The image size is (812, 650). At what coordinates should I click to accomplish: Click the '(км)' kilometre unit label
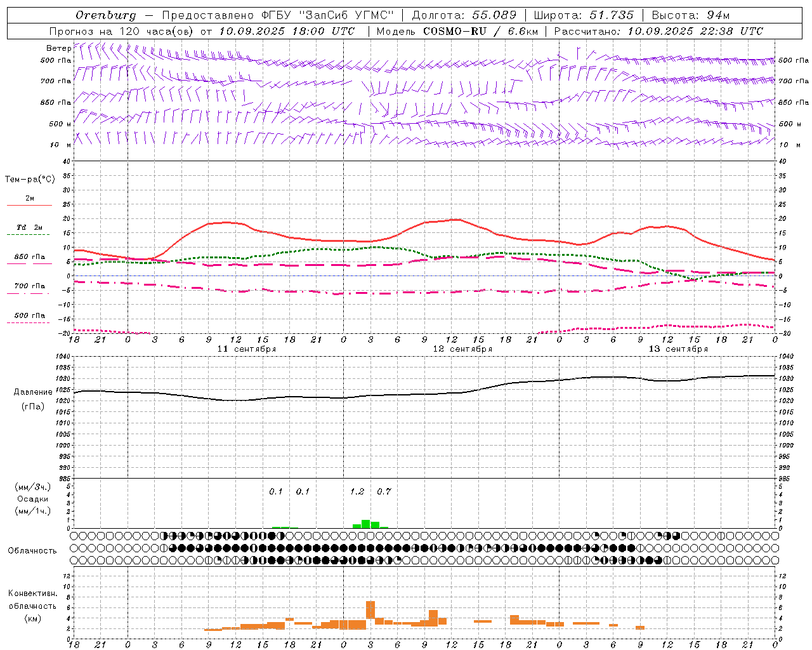(33, 618)
